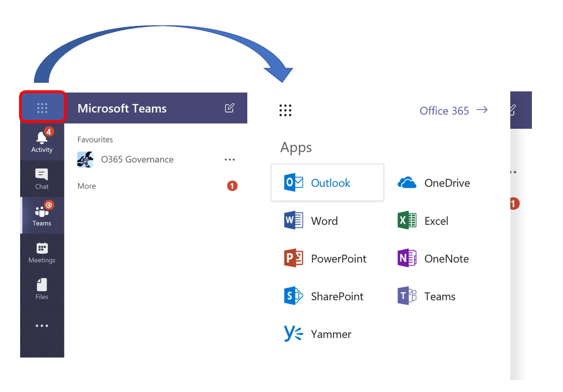The image size is (563, 392).
Task: Go to Meetings calendar view
Action: (x=42, y=252)
